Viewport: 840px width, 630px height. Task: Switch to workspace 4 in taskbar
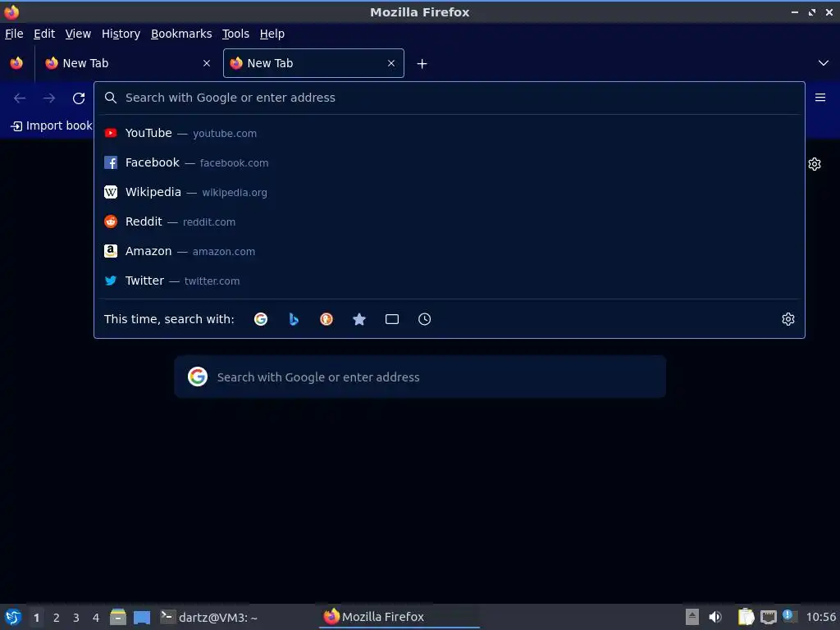click(x=96, y=618)
